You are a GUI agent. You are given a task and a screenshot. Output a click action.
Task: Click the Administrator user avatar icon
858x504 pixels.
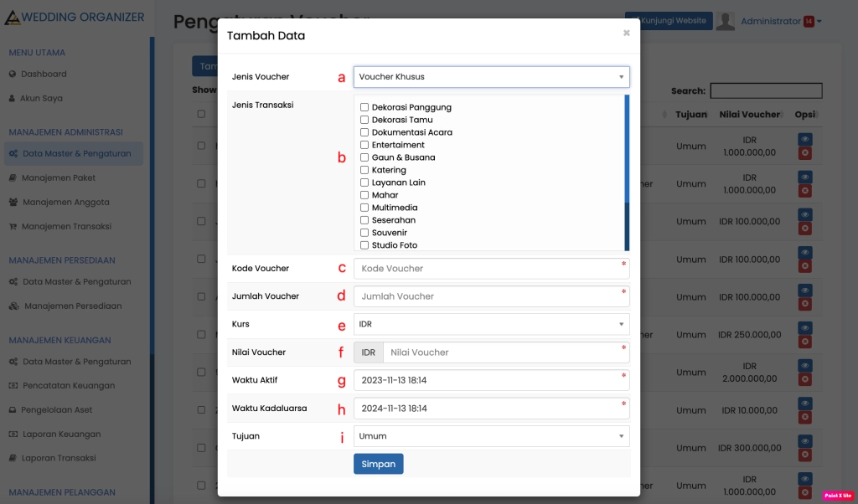pos(726,21)
